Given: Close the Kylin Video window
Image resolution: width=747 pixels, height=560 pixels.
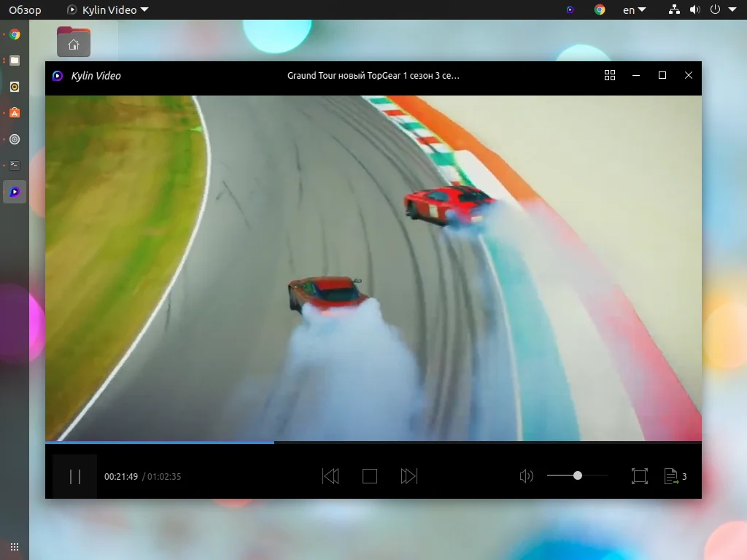Looking at the screenshot, I should tap(689, 75).
